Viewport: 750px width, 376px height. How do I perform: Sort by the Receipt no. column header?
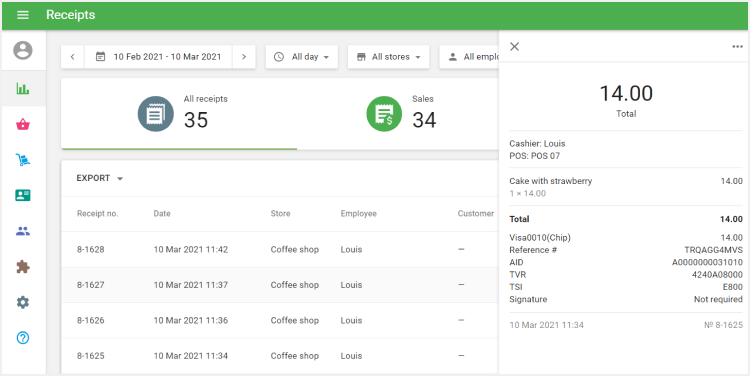click(x=98, y=213)
